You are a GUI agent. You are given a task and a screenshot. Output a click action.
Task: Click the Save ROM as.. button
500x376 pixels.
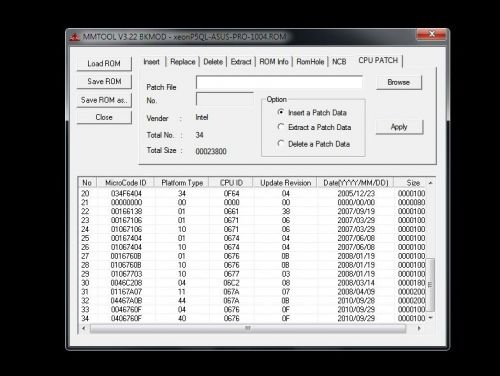(x=104, y=100)
